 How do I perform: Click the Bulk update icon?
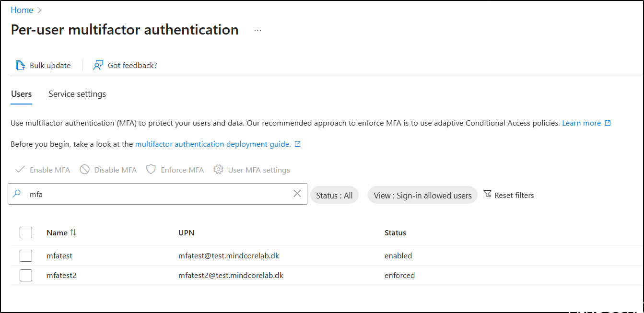tap(21, 65)
